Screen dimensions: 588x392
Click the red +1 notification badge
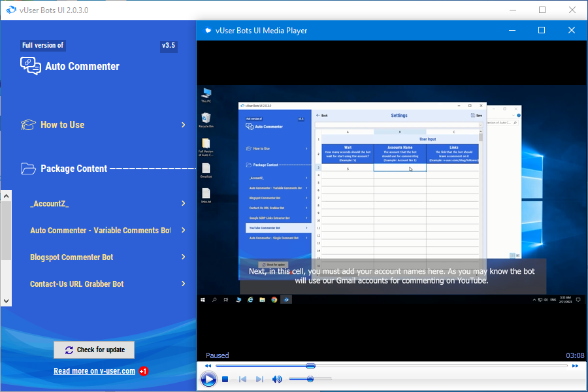tap(143, 371)
